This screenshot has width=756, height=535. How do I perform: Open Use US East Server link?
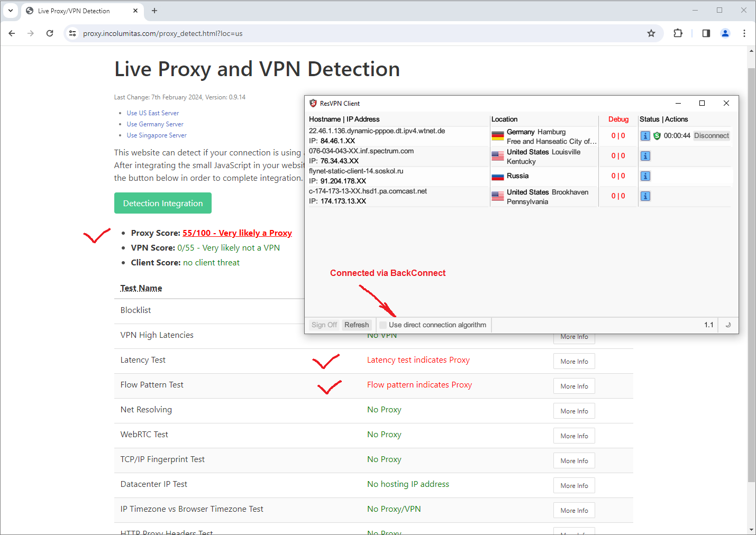tap(153, 113)
